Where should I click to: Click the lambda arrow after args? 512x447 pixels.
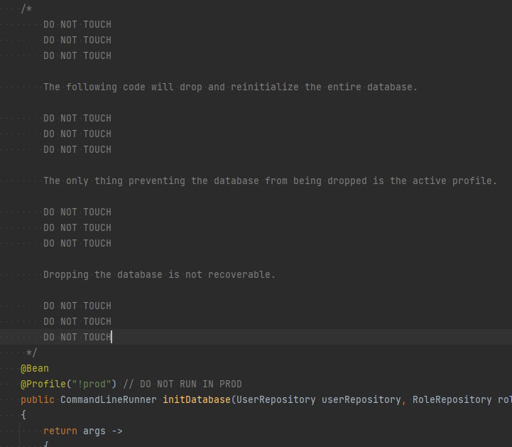coord(117,431)
